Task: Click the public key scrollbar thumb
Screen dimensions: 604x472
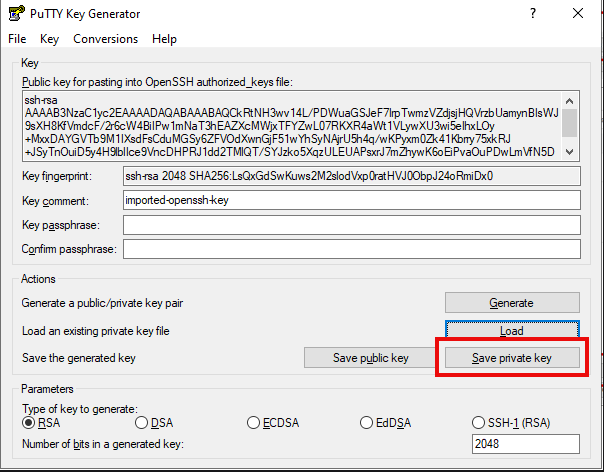Action: 569,123
